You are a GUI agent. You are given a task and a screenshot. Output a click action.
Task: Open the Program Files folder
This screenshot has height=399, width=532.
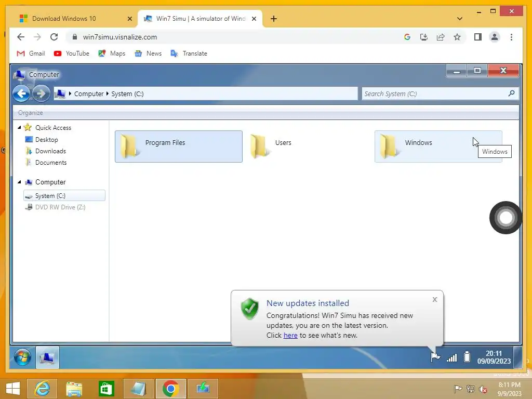179,146
